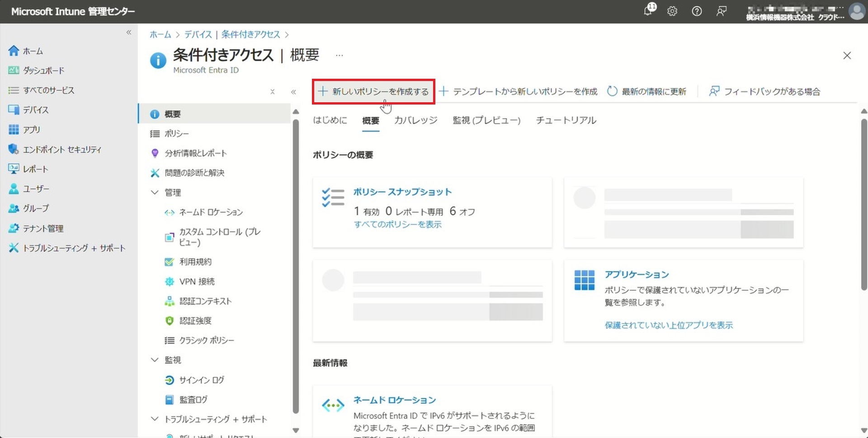Click the main content vertical scrollbar
This screenshot has width=868, height=438.
coord(864,204)
